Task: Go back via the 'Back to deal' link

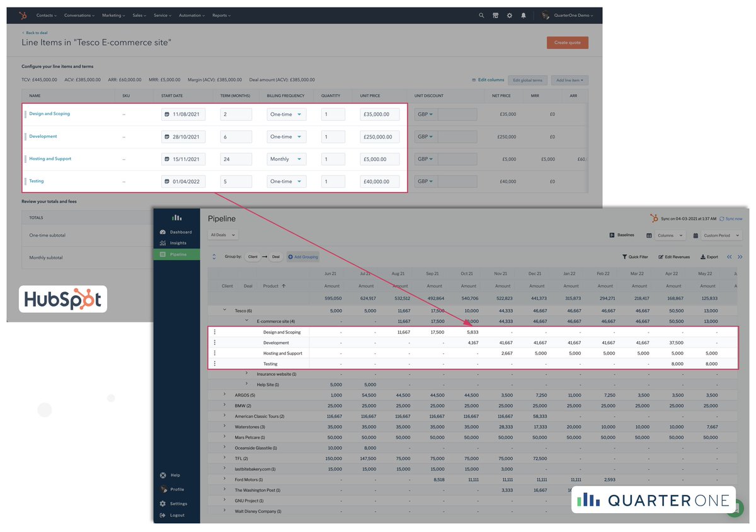Action: [x=35, y=33]
